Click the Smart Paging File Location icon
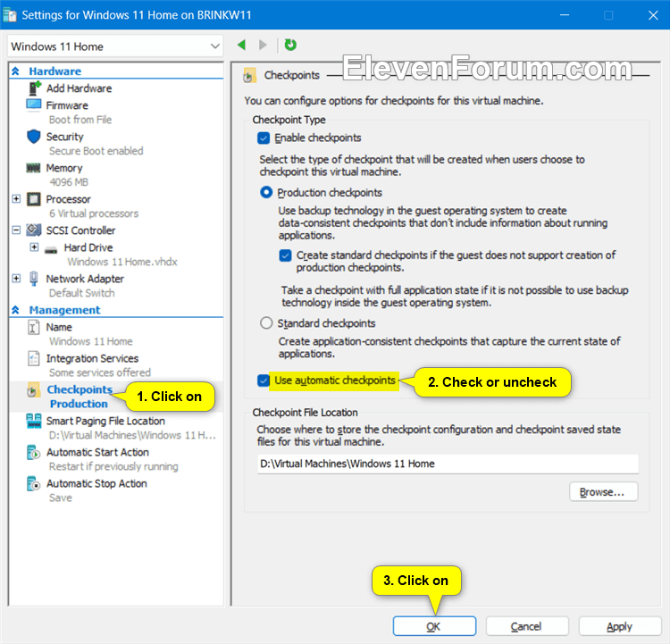This screenshot has height=644, width=670. pos(34,421)
